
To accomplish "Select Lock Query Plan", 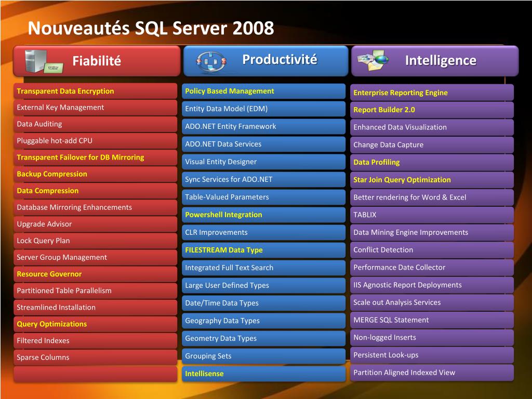I will pyautogui.click(x=96, y=241).
